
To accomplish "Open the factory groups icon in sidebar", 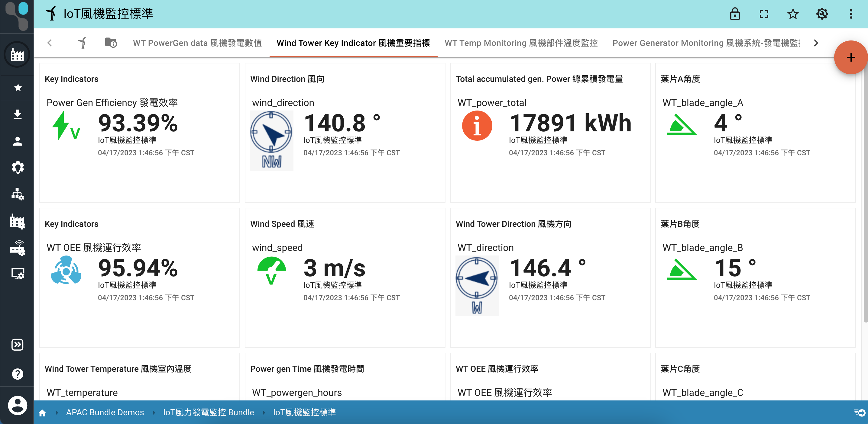I will 17,54.
